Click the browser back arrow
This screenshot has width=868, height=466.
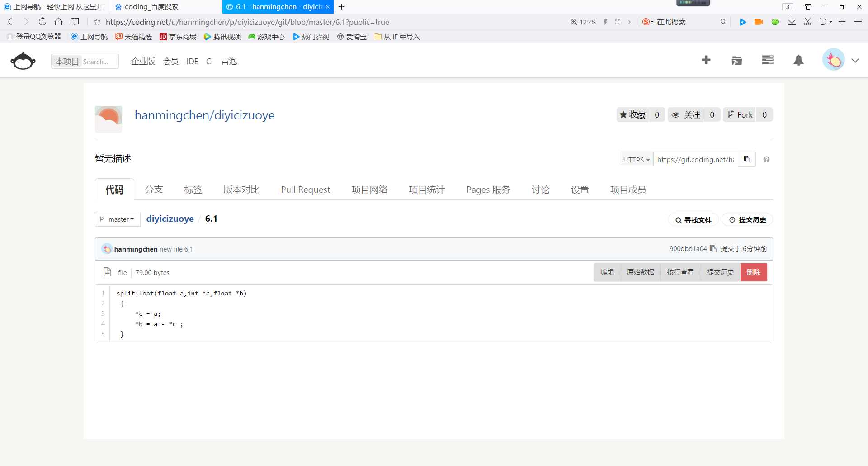(10, 22)
